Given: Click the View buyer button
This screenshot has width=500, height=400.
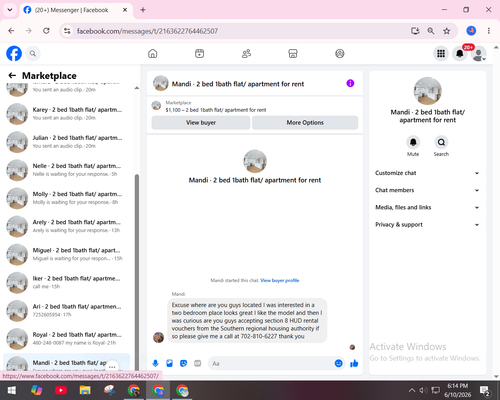Looking at the screenshot, I should 201,123.
